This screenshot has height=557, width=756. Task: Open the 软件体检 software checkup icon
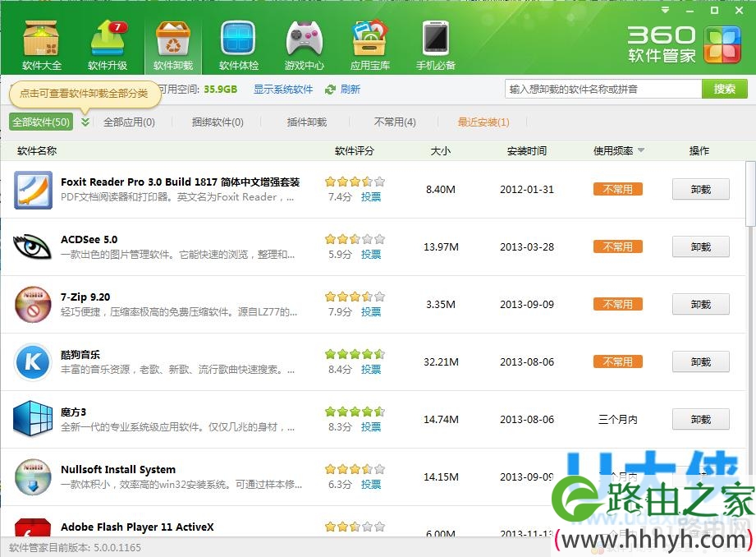click(239, 45)
